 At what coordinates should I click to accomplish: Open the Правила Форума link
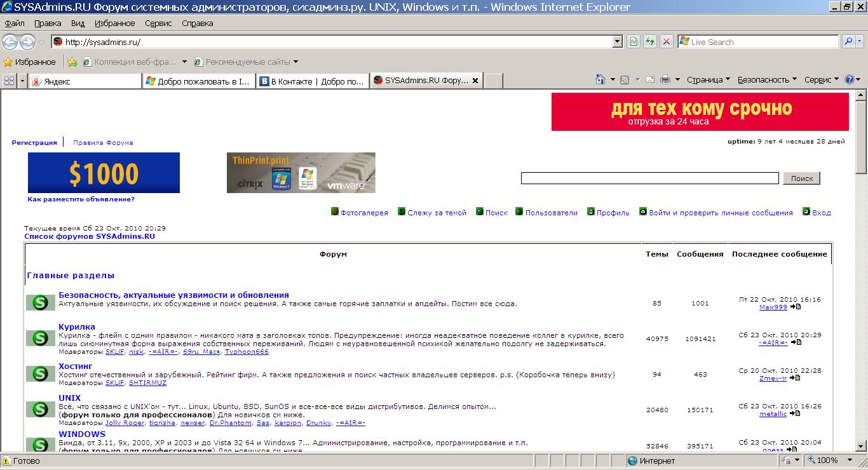click(103, 142)
